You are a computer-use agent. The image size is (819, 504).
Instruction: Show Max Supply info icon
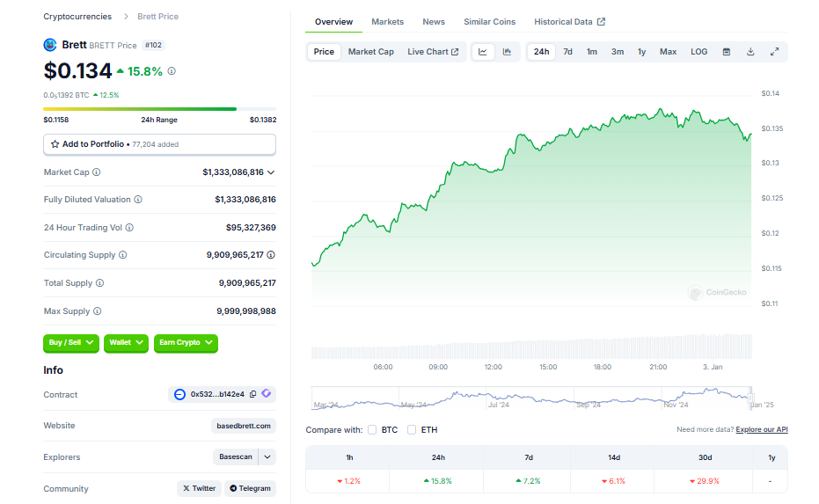97,311
